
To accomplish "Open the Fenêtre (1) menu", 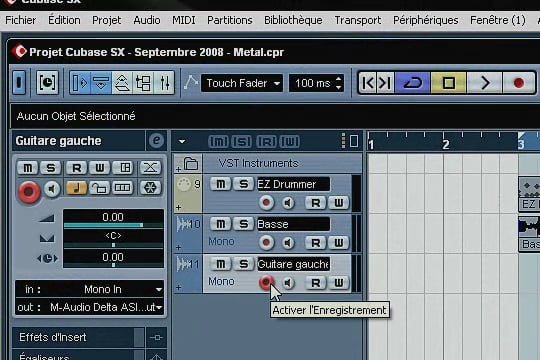I will pos(498,20).
